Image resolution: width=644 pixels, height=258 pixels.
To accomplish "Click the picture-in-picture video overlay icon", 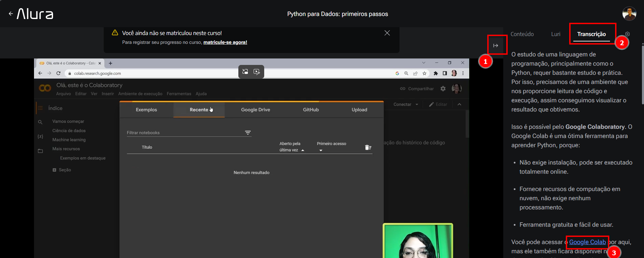I will point(245,71).
